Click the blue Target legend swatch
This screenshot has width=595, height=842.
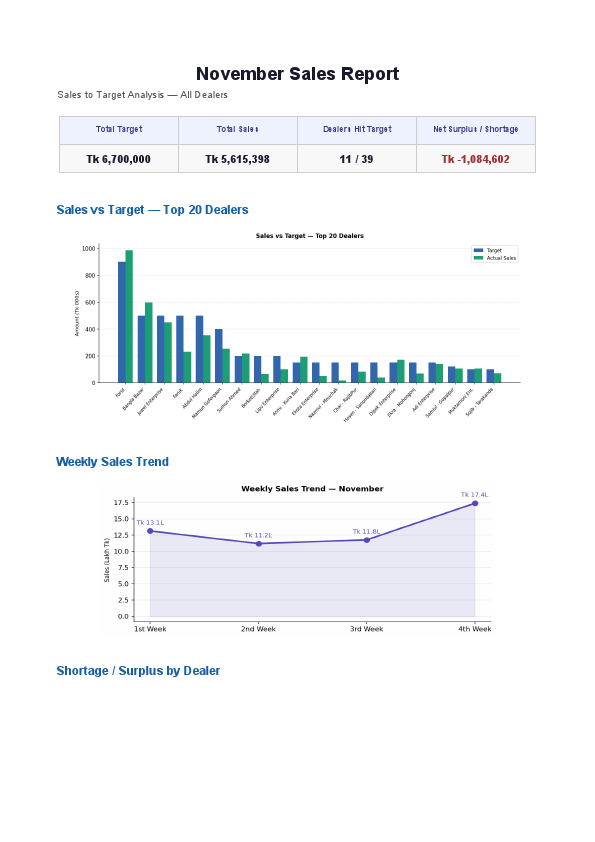pos(478,250)
